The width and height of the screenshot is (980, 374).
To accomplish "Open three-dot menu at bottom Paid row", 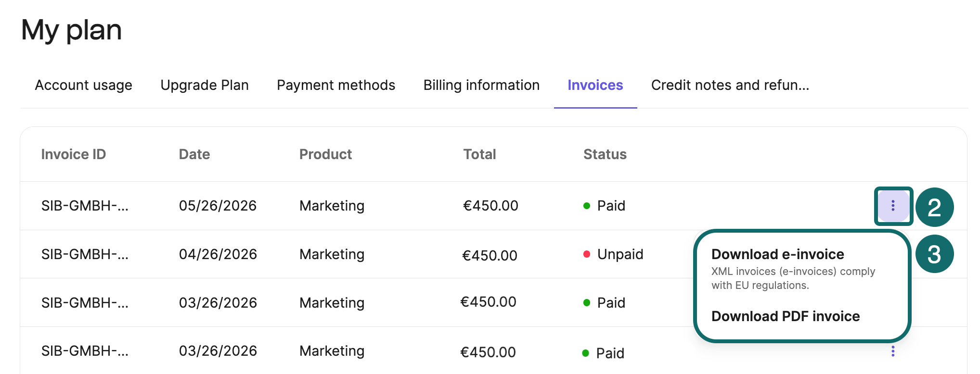I will coord(893,351).
